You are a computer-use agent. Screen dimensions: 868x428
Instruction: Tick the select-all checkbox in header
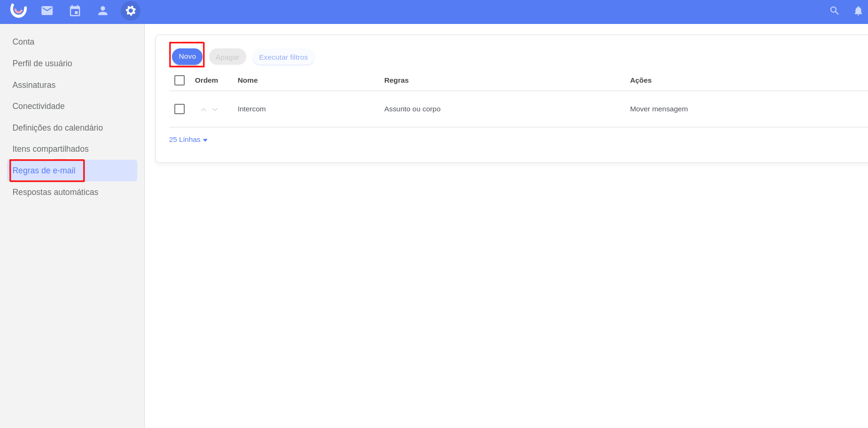180,80
